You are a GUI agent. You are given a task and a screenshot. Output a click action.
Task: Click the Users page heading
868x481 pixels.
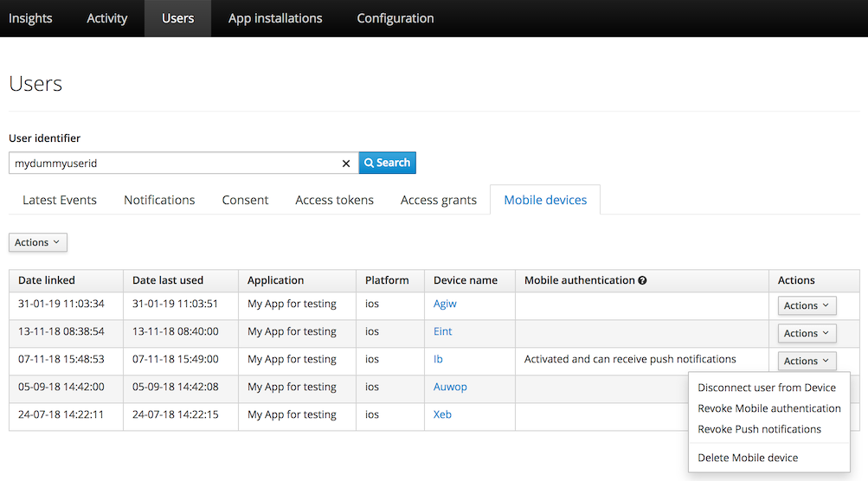[x=35, y=84]
